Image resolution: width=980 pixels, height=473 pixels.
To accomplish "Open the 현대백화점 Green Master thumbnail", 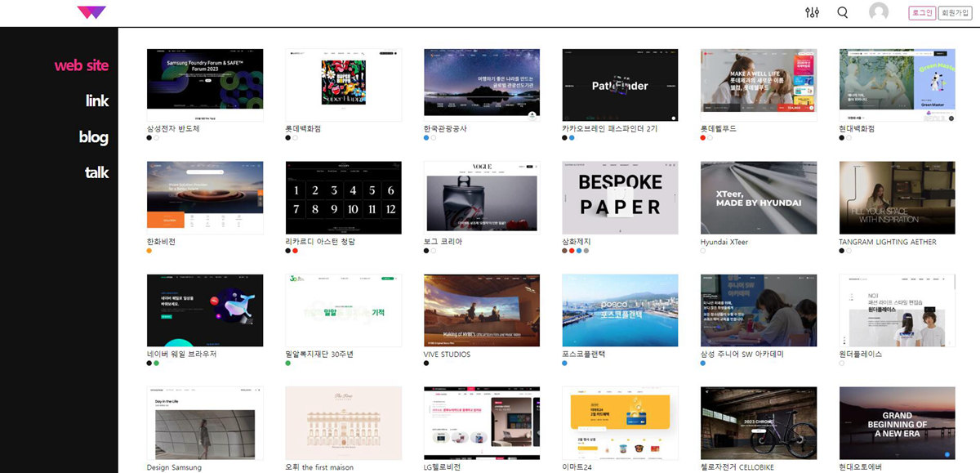I will tap(898, 85).
